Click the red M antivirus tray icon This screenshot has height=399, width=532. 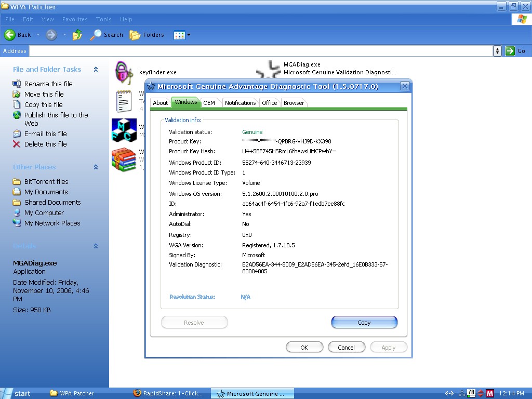(490, 393)
